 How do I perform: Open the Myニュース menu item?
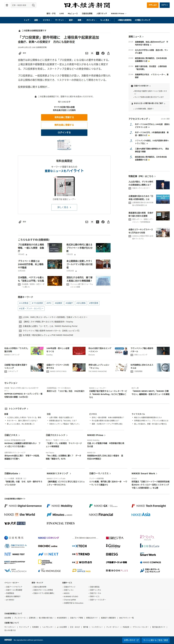coord(73,13)
